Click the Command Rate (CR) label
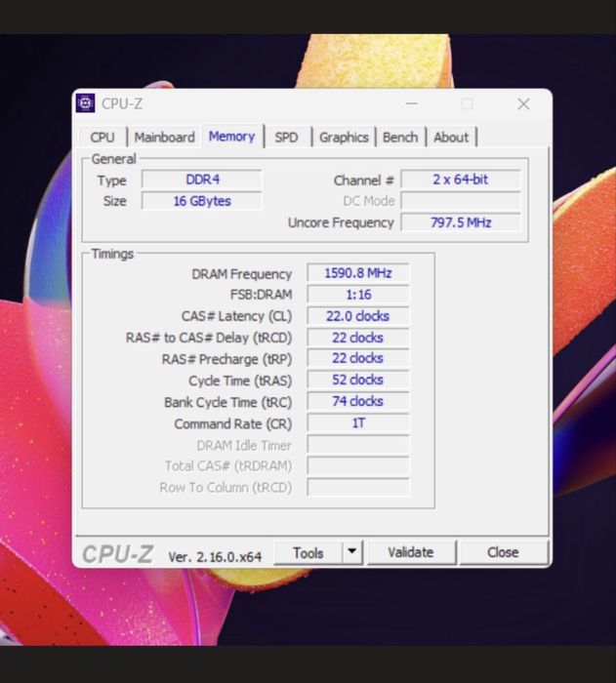This screenshot has width=616, height=683. click(232, 423)
